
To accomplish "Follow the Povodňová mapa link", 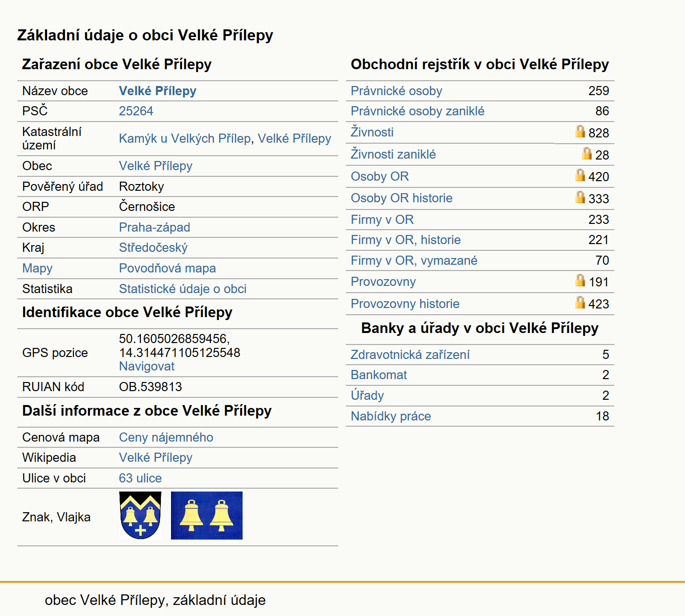I will [167, 268].
